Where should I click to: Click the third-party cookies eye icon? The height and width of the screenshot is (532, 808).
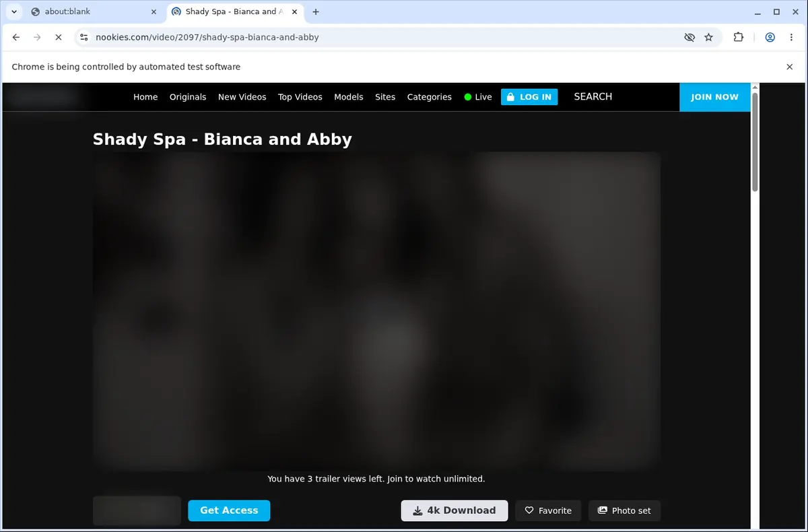[689, 38]
